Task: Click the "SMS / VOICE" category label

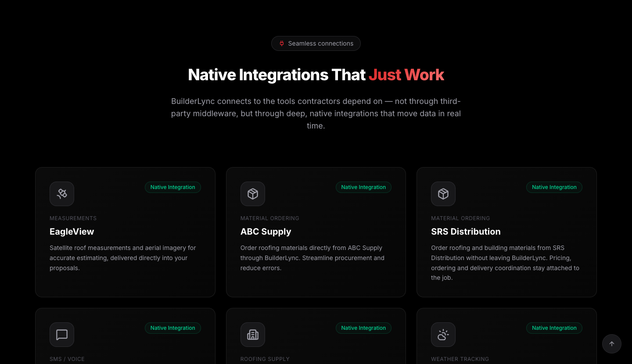Action: point(67,359)
